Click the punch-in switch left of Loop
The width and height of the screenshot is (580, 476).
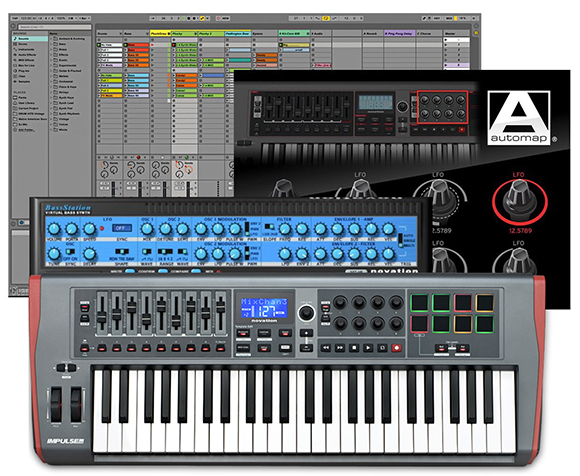click(x=317, y=18)
